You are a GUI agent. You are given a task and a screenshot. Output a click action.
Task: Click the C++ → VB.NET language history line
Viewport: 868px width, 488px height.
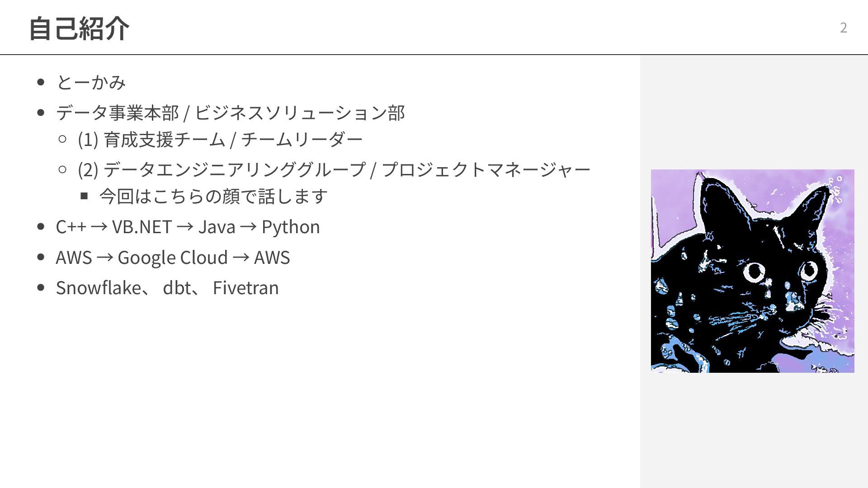coord(188,227)
